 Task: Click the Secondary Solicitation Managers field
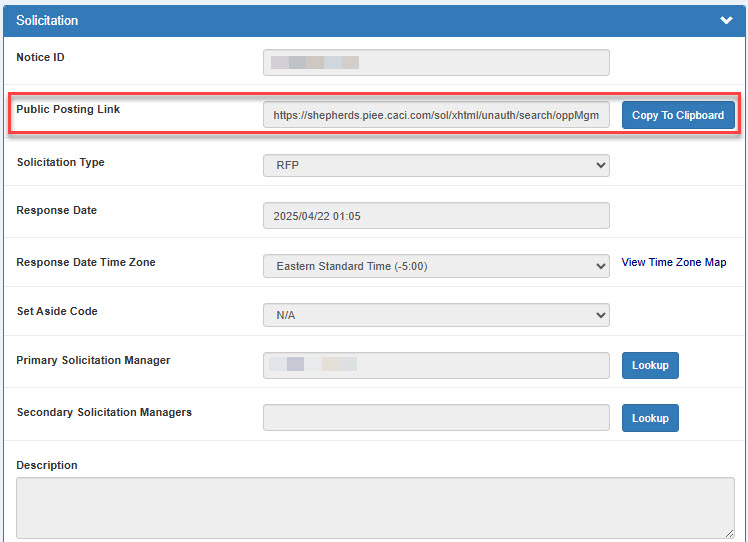tap(436, 417)
